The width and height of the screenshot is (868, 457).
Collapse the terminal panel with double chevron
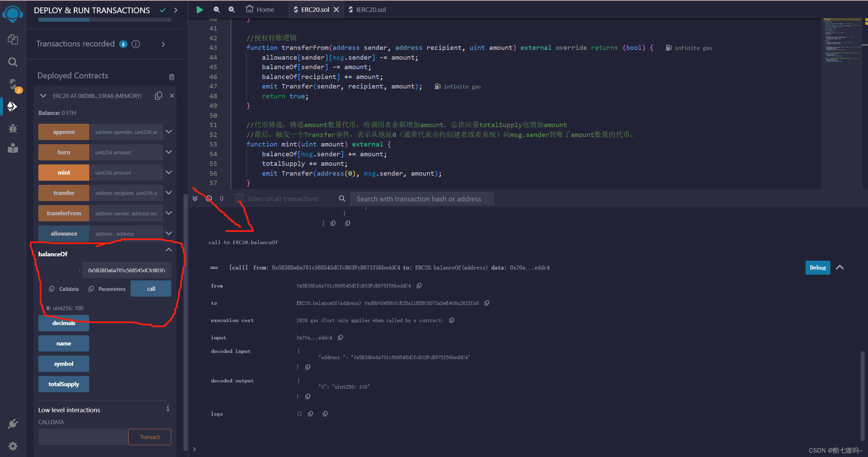tap(195, 199)
